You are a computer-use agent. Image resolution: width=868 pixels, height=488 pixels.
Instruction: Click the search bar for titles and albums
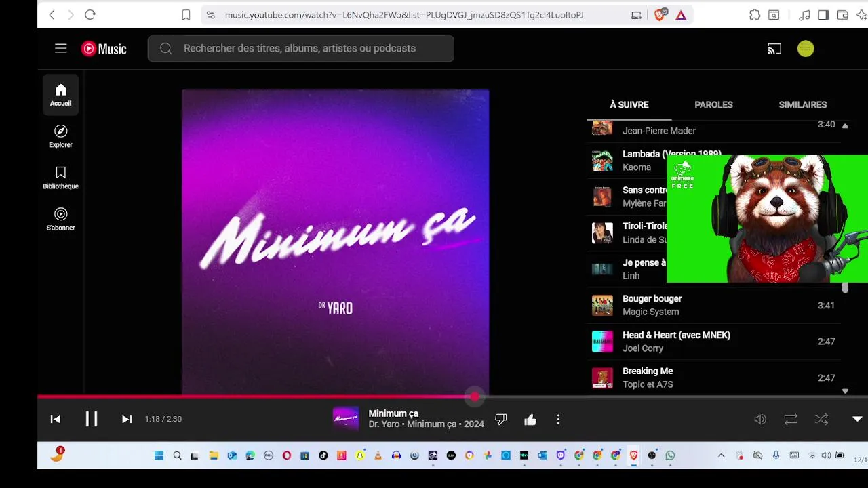(x=300, y=49)
